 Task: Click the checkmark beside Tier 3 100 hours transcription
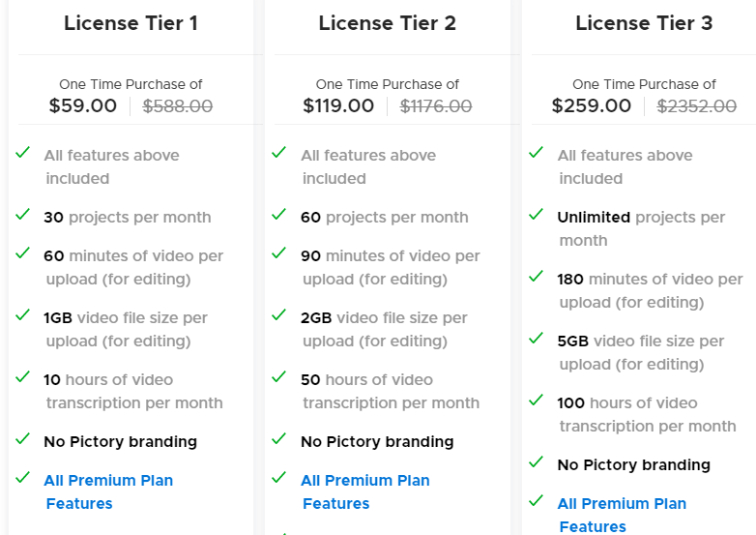536,401
